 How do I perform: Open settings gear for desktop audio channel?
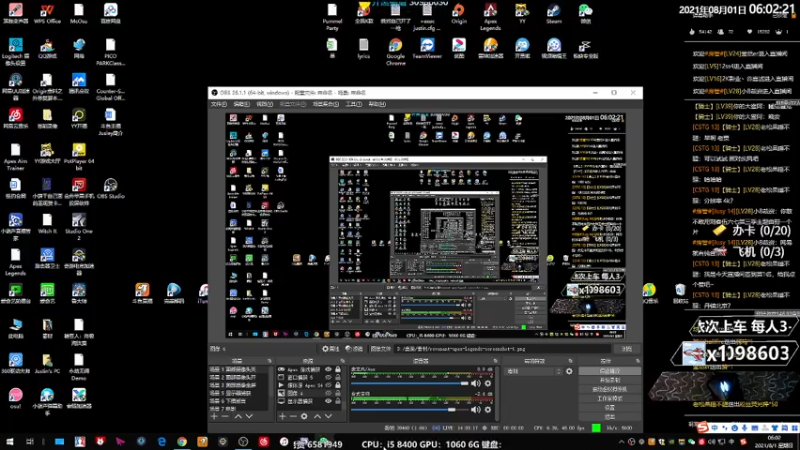point(487,383)
